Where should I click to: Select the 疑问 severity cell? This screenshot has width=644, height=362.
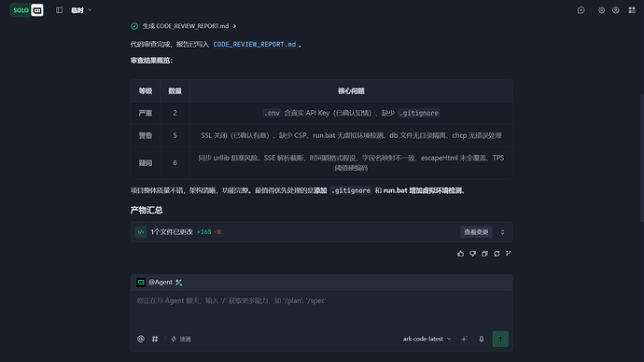pyautogui.click(x=146, y=163)
